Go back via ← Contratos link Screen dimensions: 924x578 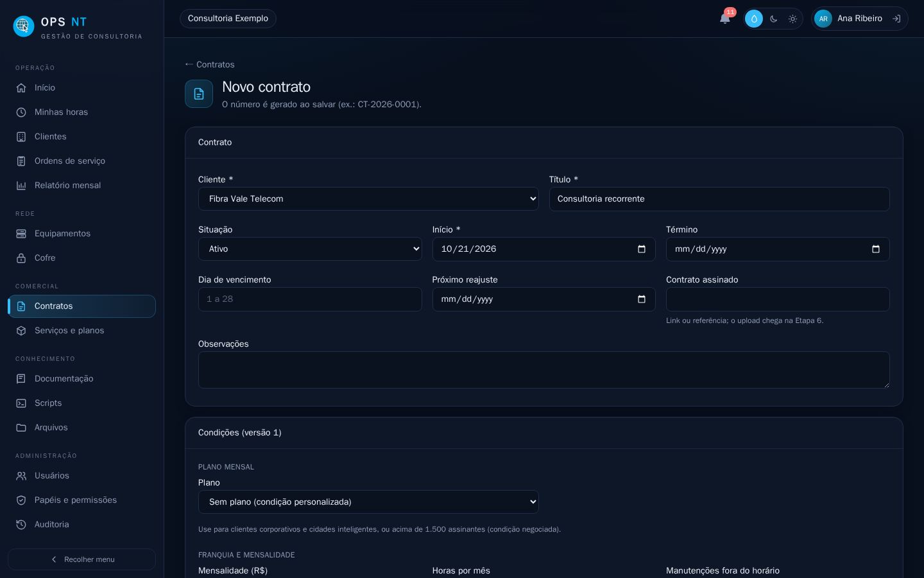[x=209, y=65]
